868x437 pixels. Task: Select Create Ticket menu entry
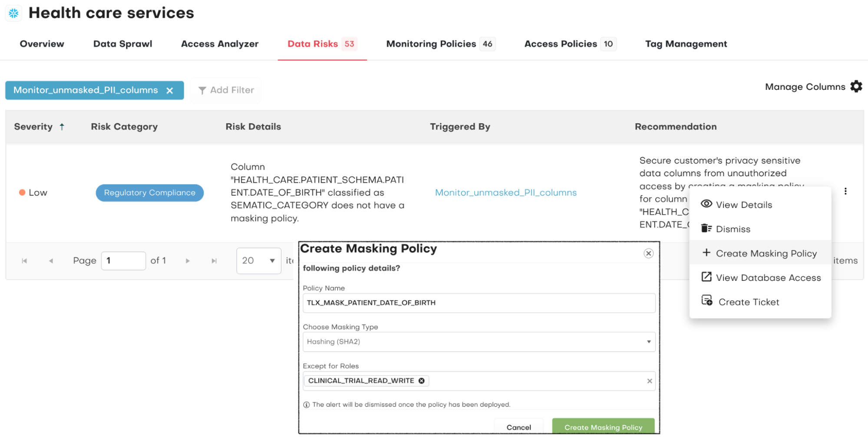pyautogui.click(x=760, y=302)
